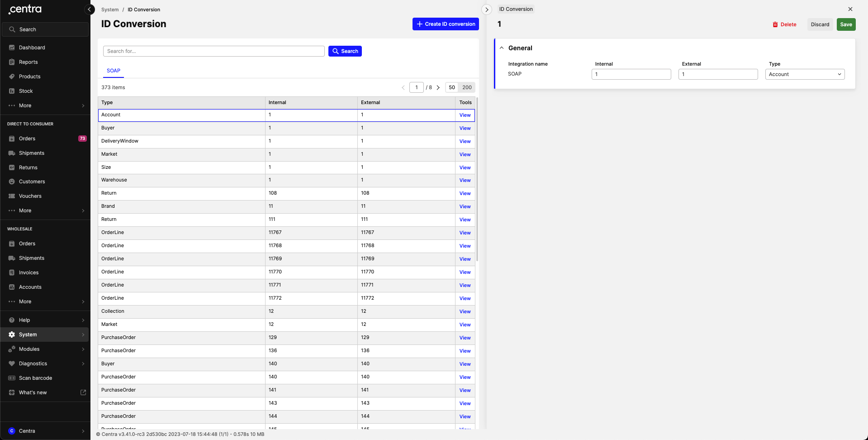Click the table's vertical scrollbar
The image size is (868, 440).
click(477, 181)
